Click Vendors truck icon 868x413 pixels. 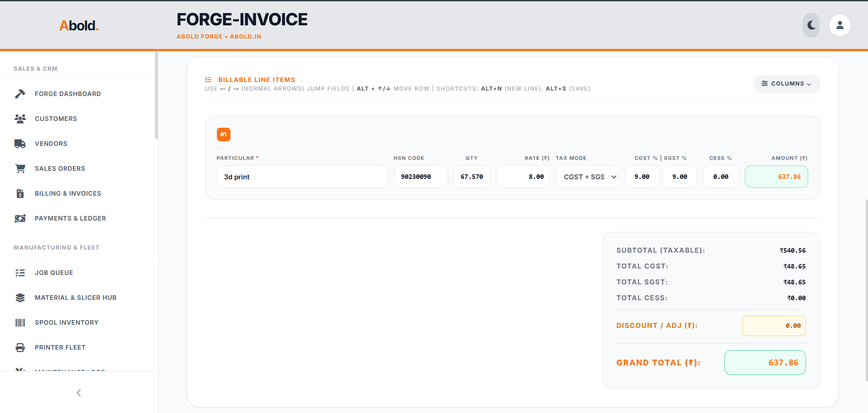point(20,144)
